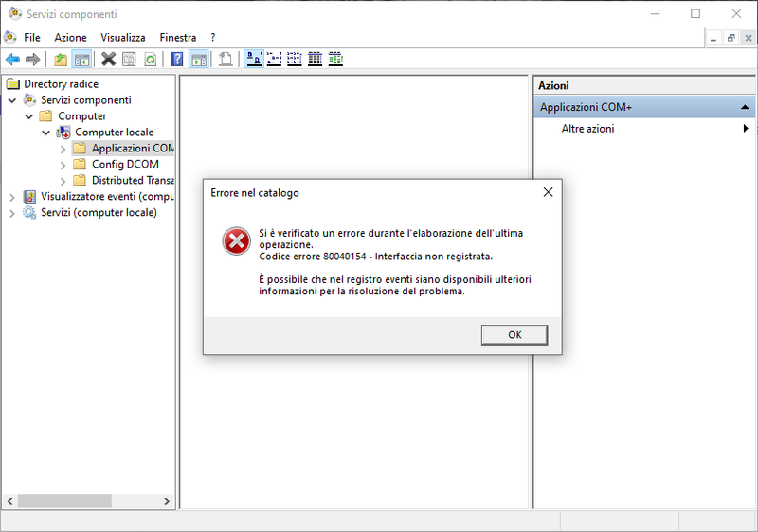
Task: Open the Azione menu
Action: click(70, 37)
